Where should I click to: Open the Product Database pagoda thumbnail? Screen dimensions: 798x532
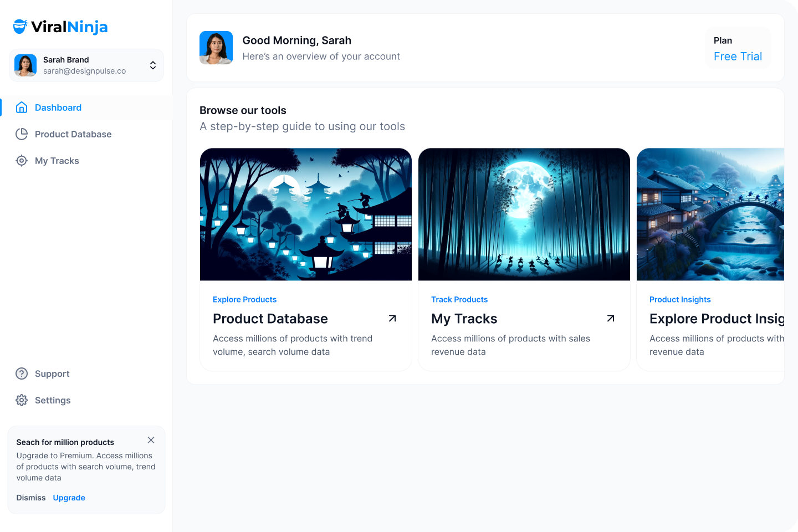(306, 214)
